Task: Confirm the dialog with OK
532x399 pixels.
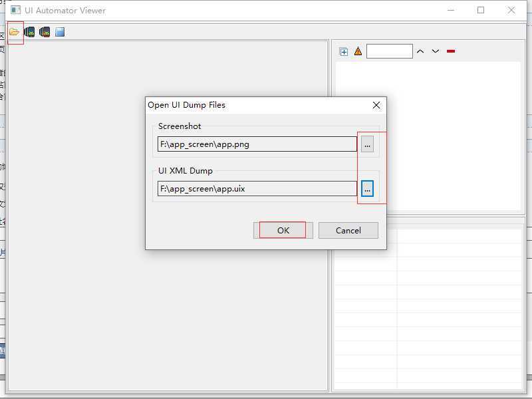Action: click(x=283, y=230)
